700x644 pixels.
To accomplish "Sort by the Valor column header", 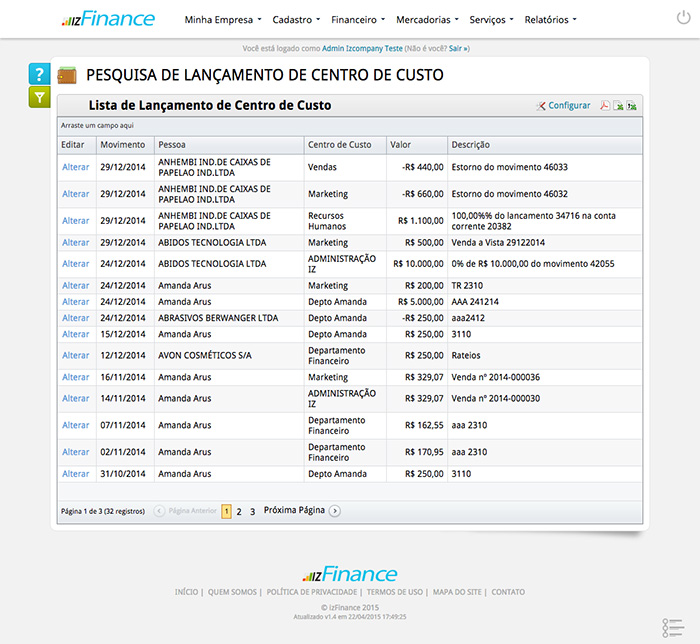I will (x=401, y=145).
